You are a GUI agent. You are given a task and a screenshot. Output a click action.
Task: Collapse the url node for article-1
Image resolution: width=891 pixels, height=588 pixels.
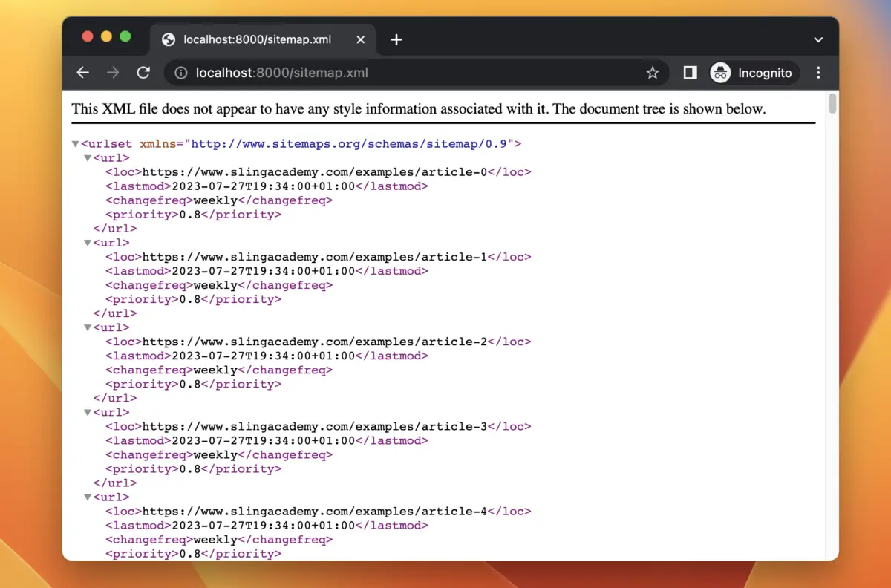pyautogui.click(x=88, y=243)
